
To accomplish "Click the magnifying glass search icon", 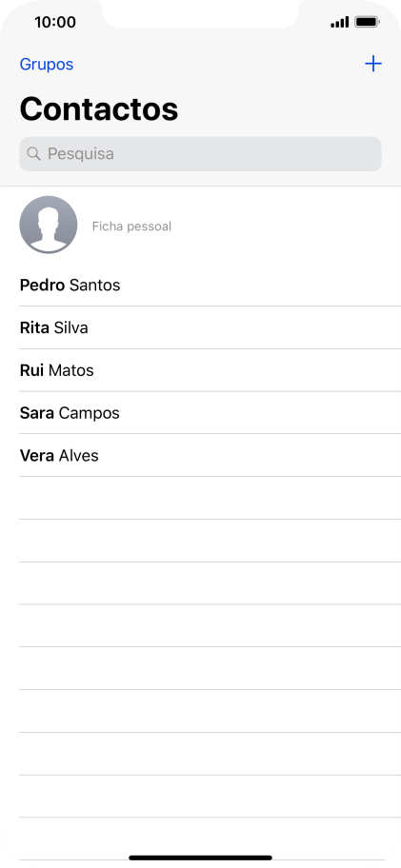I will click(33, 154).
